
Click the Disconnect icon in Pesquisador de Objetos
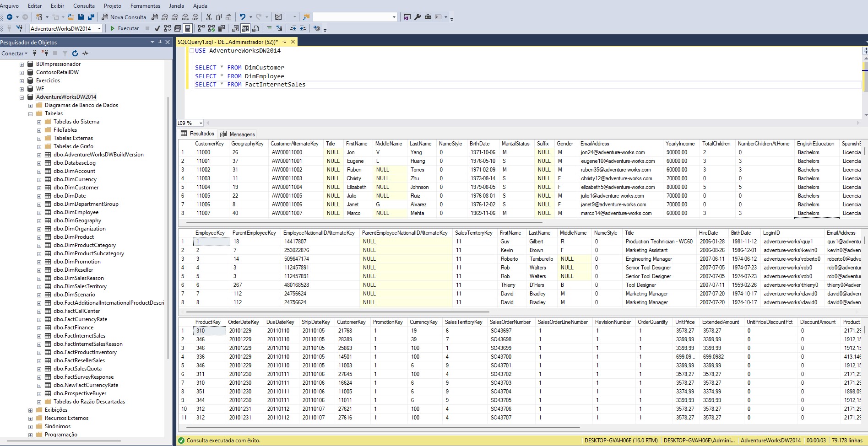click(45, 54)
